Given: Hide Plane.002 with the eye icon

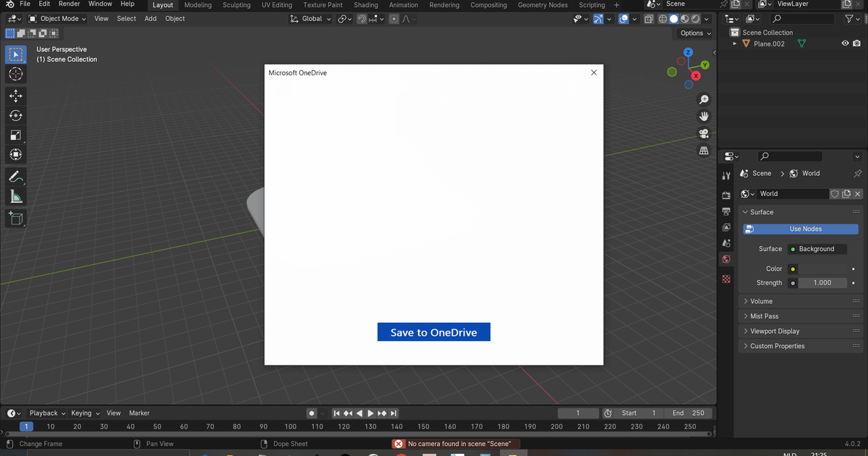Looking at the screenshot, I should 845,43.
